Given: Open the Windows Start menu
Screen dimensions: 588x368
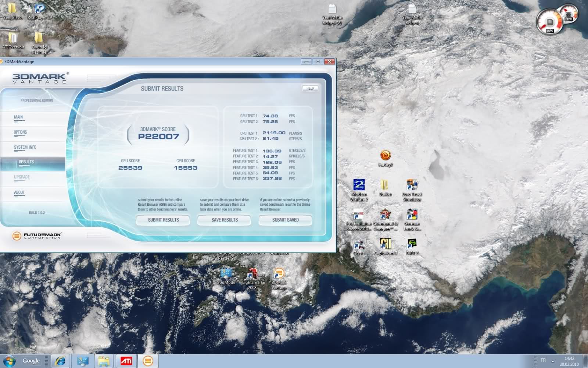Looking at the screenshot, I should point(9,361).
